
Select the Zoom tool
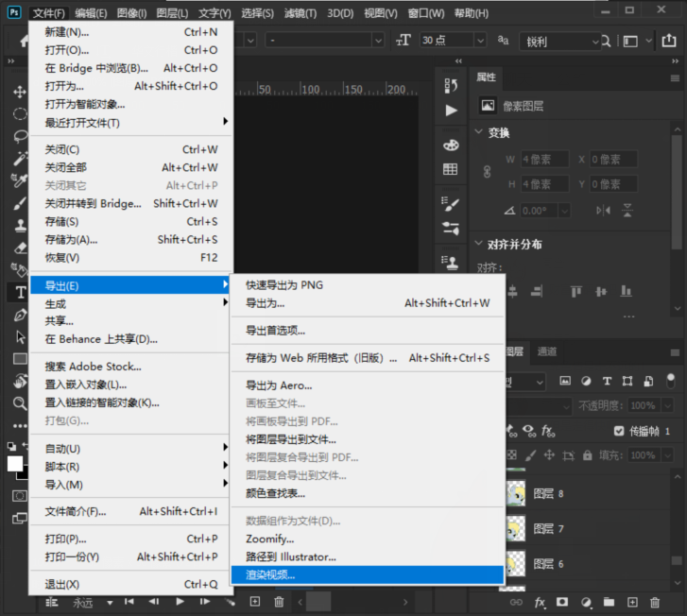click(x=20, y=403)
